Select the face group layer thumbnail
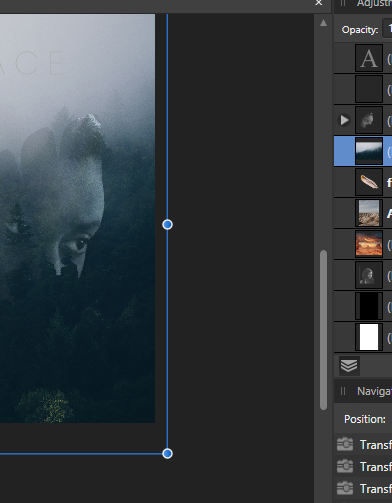This screenshot has width=392, height=503. pyautogui.click(x=369, y=120)
